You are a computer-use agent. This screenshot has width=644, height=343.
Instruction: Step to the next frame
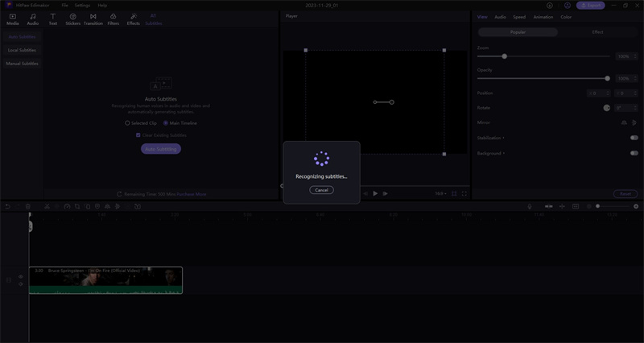coord(386,193)
